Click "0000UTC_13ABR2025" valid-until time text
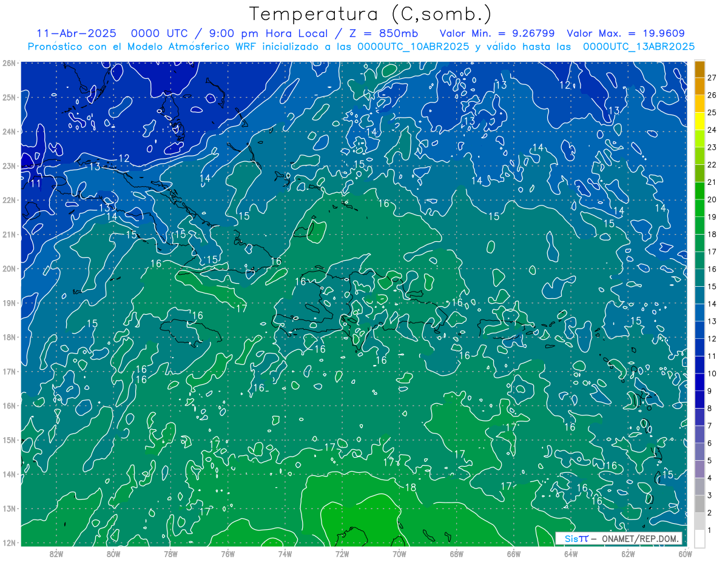 (x=639, y=46)
